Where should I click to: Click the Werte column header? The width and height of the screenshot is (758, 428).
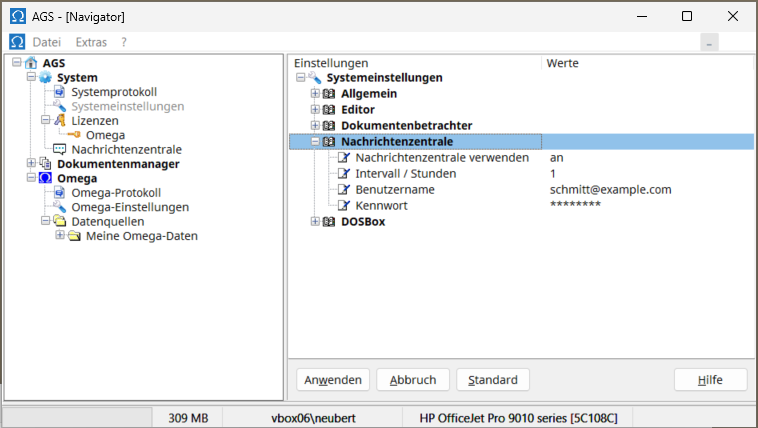tap(562, 63)
